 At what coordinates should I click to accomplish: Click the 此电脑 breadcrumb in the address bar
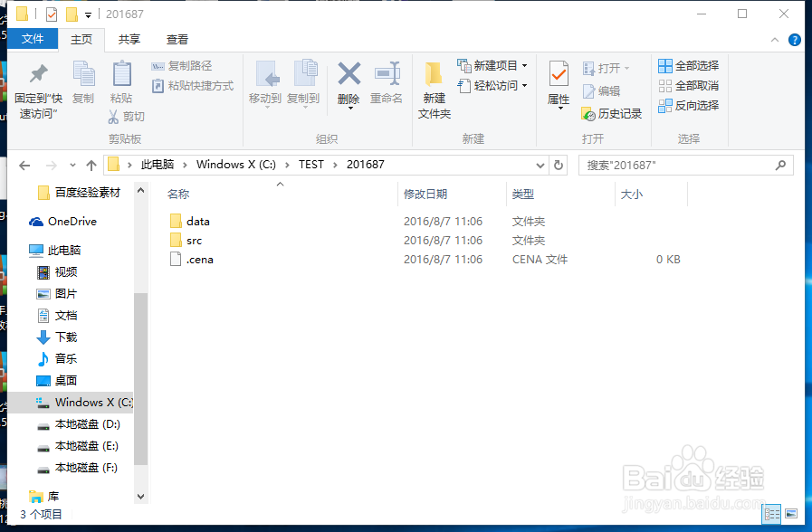pyautogui.click(x=158, y=165)
